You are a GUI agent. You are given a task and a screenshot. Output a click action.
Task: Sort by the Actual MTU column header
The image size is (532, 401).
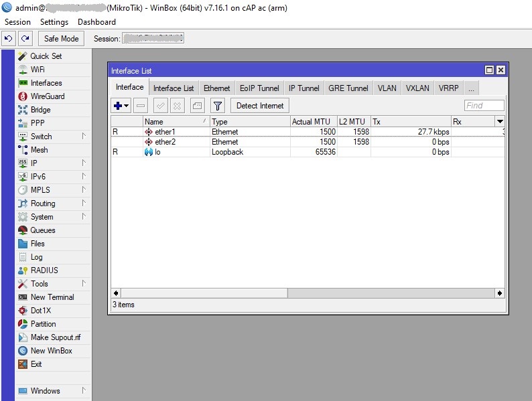point(314,121)
